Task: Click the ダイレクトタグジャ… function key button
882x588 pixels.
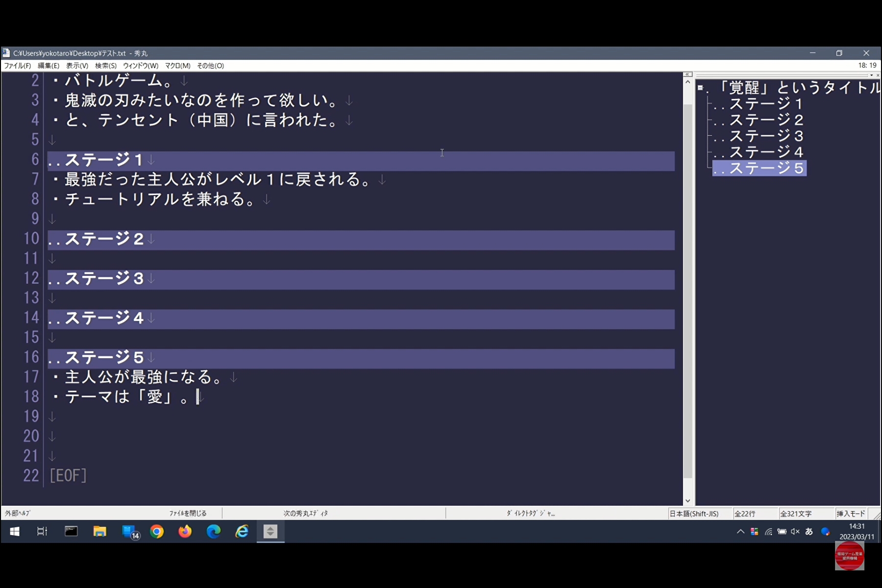Action: tap(531, 514)
